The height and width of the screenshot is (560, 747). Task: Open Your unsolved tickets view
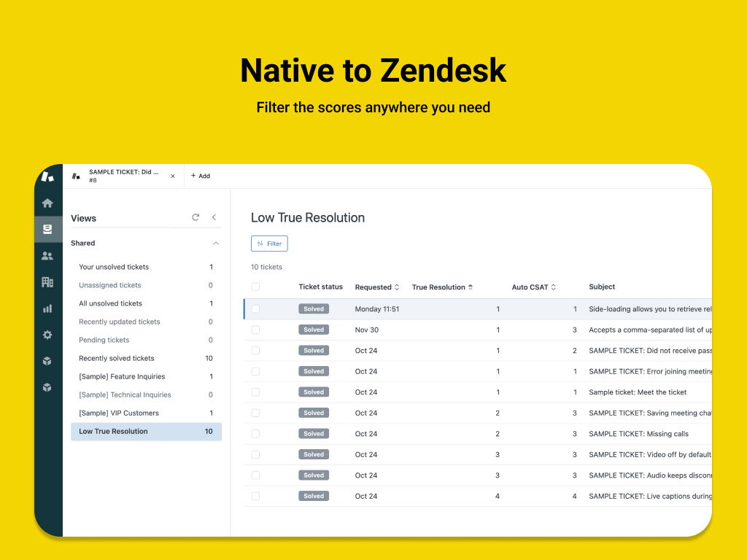click(x=146, y=267)
